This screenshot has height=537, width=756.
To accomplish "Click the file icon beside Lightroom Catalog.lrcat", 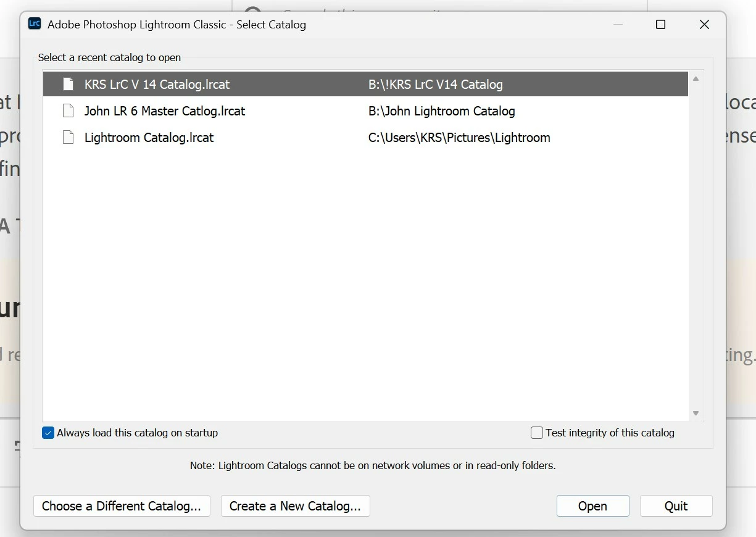I will (69, 138).
